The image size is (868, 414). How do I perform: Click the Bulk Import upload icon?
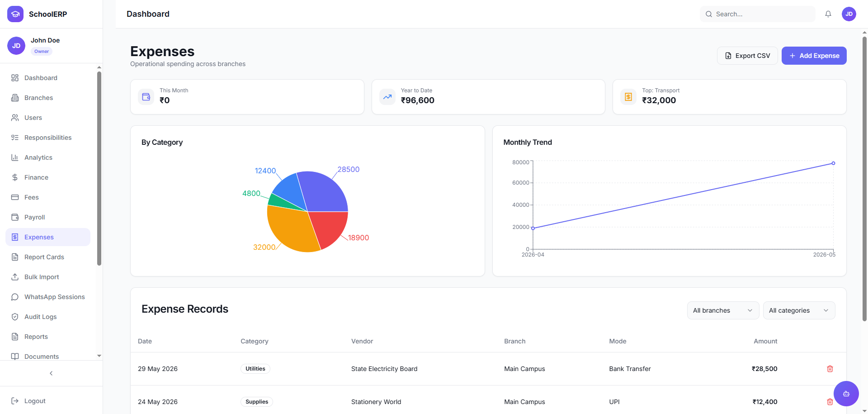pos(15,277)
